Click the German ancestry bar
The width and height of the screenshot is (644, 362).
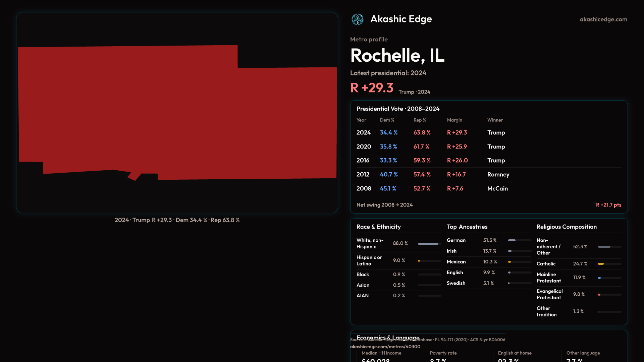(512, 240)
